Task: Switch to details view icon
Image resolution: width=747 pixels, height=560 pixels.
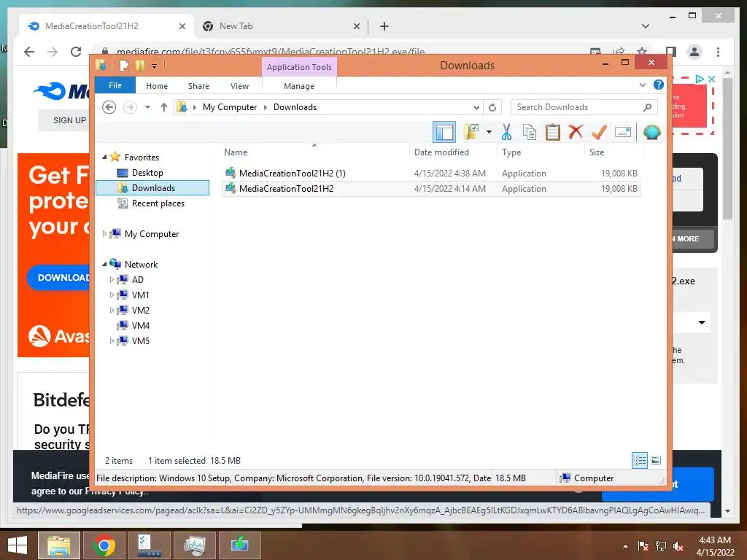Action: 640,461
